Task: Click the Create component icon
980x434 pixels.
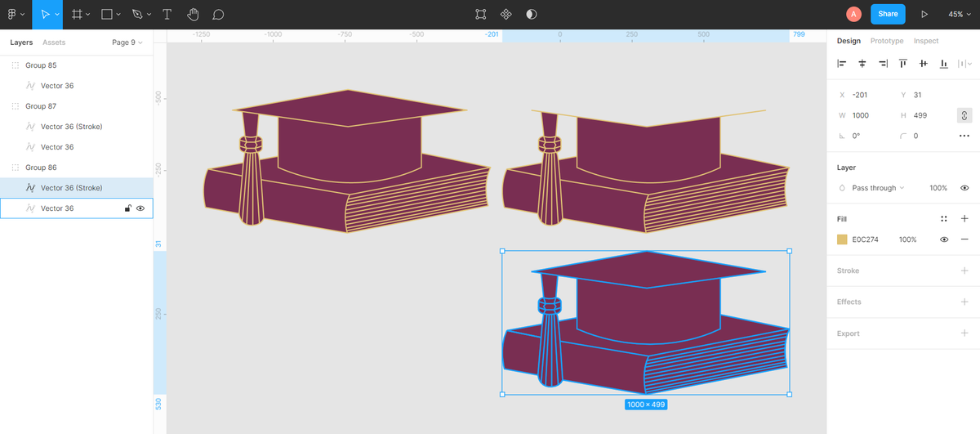Action: (506, 14)
